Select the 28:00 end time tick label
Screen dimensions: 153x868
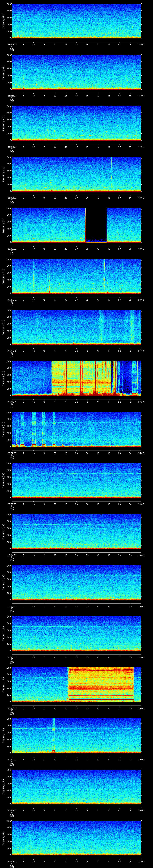(141, 708)
